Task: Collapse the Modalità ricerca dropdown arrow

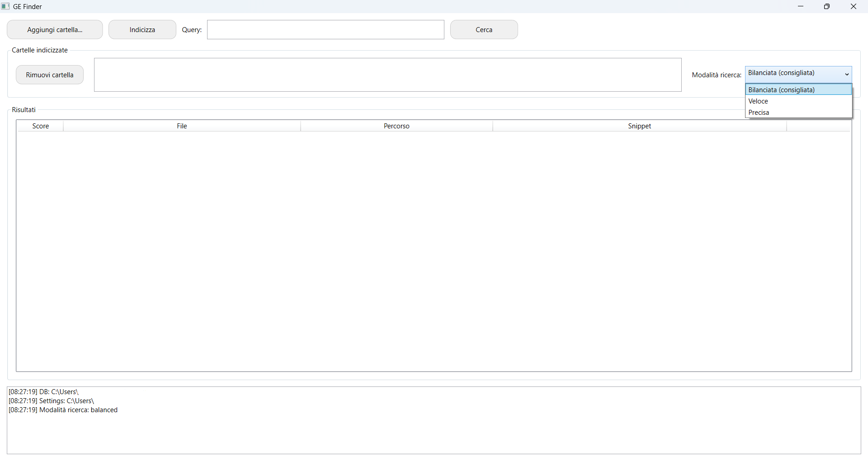Action: pos(847,74)
